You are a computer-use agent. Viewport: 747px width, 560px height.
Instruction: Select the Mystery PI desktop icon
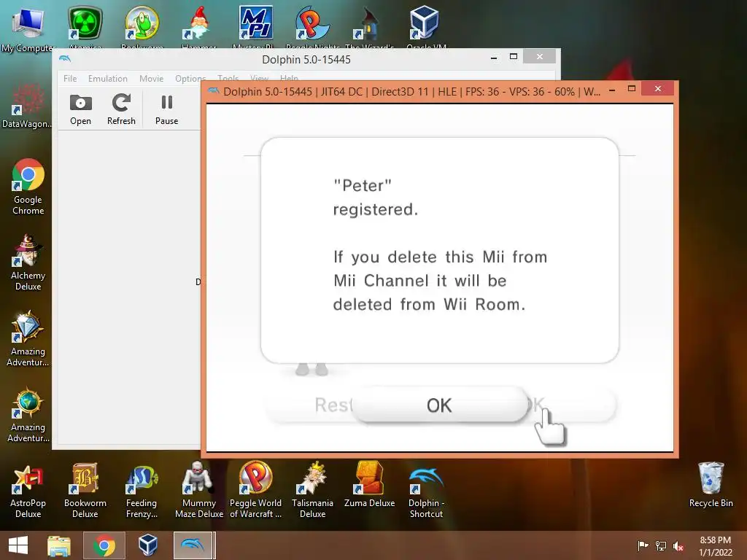click(256, 26)
